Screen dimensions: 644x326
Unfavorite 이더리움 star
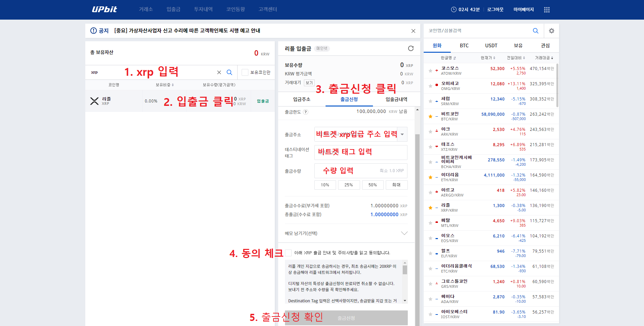[x=430, y=177]
